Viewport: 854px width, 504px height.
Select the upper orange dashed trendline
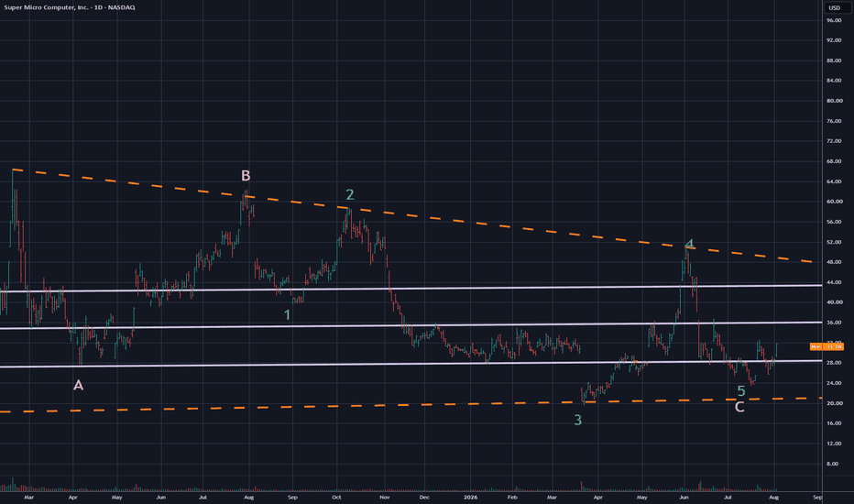[412, 215]
